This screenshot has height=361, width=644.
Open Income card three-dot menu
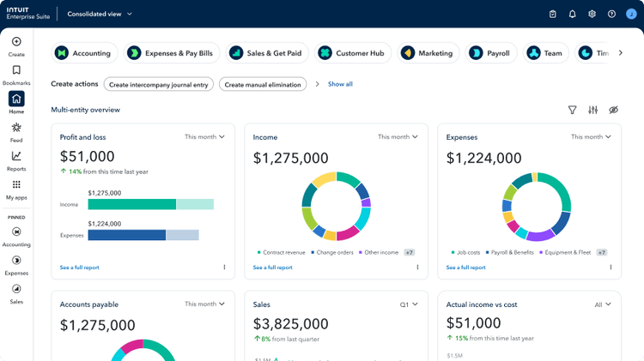click(417, 267)
